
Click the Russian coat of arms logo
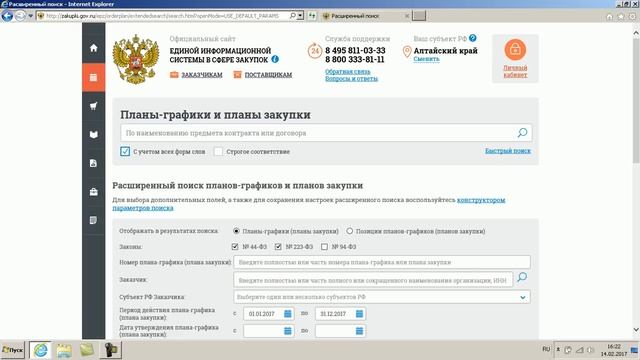[x=136, y=59]
